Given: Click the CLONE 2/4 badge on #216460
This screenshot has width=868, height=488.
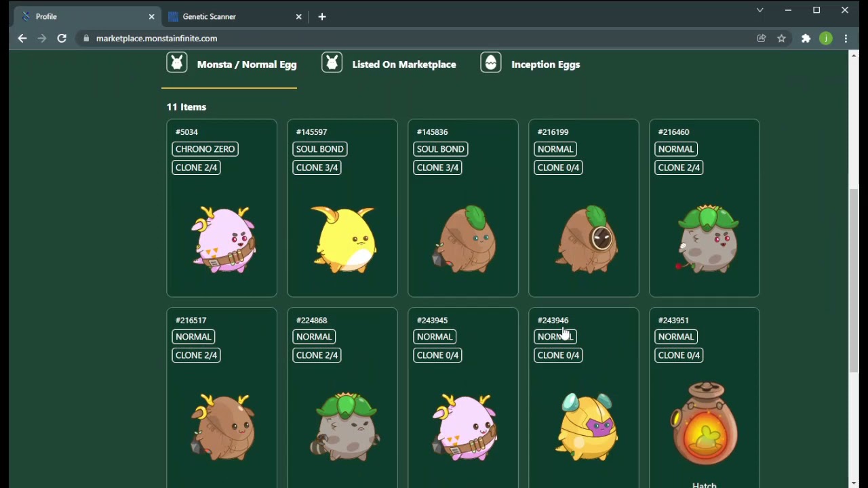Looking at the screenshot, I should (x=679, y=167).
